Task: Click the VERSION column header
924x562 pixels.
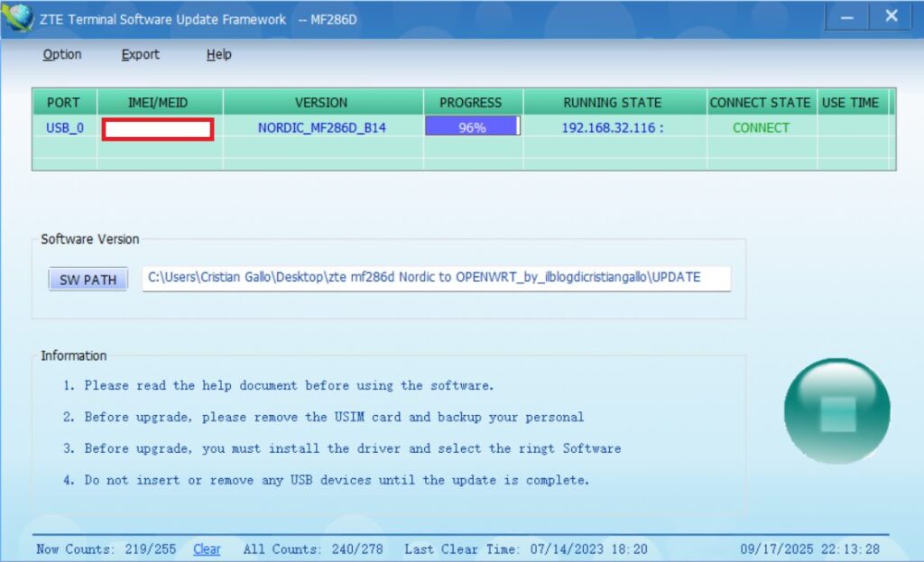Action: [x=321, y=103]
